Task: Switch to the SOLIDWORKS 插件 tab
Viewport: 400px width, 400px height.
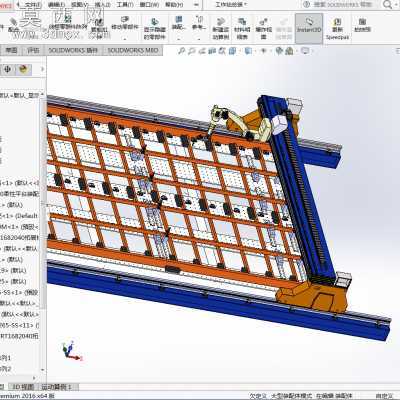Action: coord(73,50)
